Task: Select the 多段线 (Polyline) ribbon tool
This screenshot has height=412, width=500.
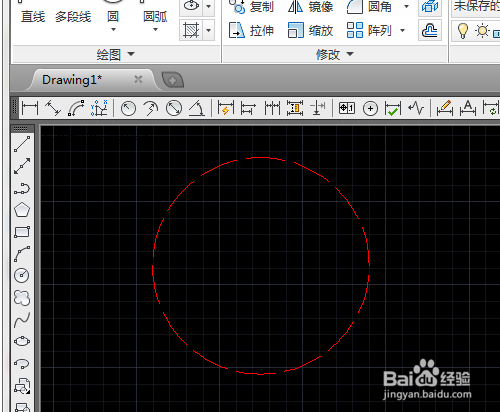Action: tap(73, 17)
